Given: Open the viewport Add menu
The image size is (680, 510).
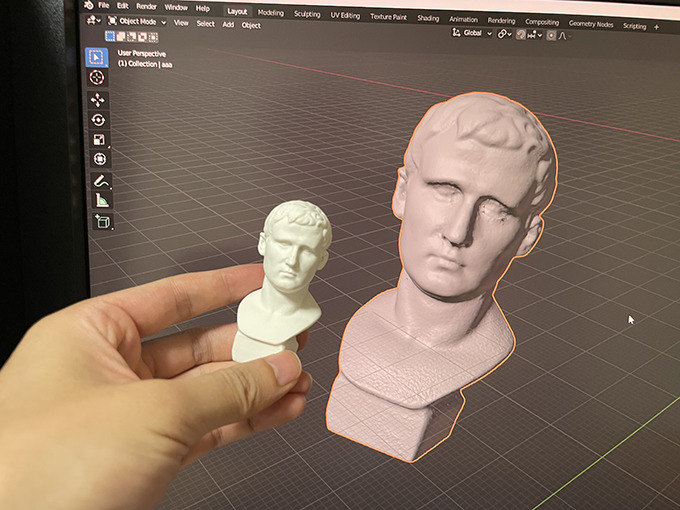Looking at the screenshot, I should pos(228,24).
